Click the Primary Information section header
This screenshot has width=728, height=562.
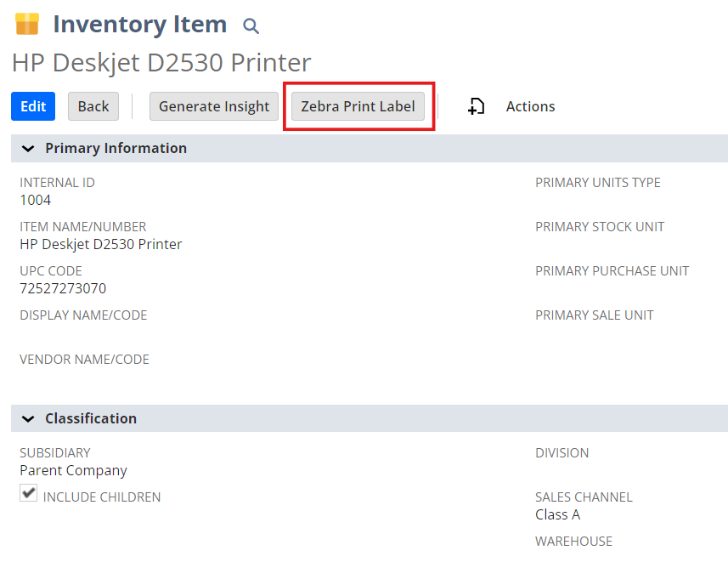coord(370,148)
